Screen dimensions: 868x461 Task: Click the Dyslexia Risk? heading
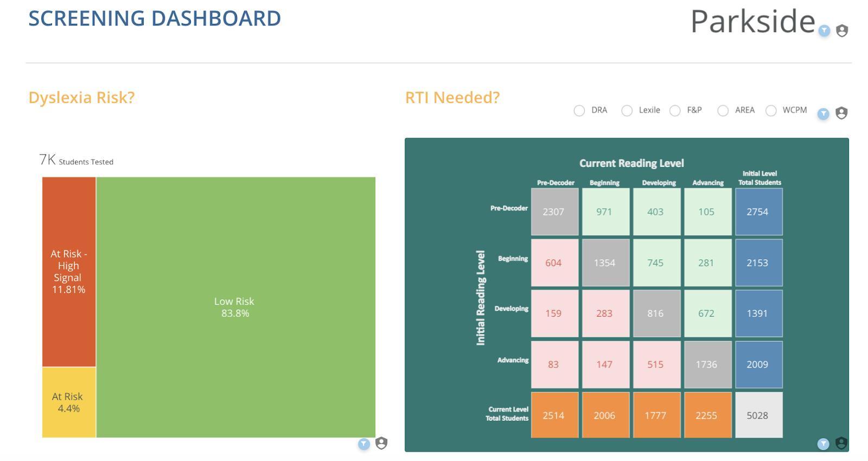(81, 98)
